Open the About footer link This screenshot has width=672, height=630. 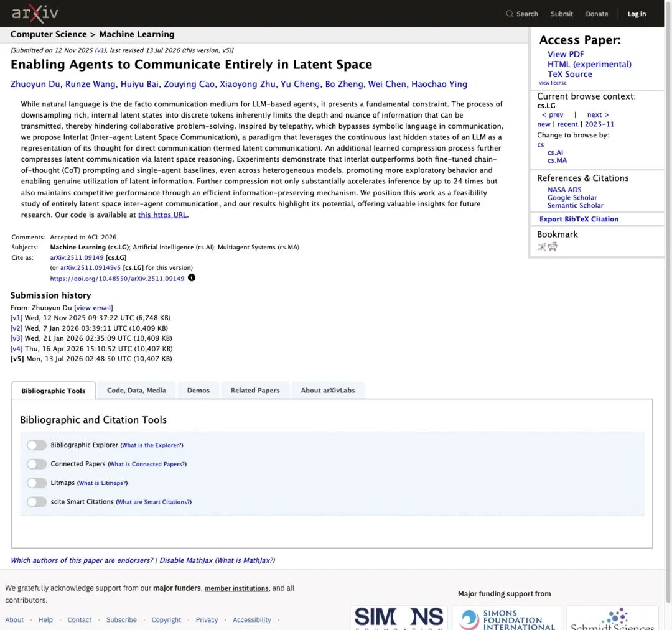click(x=14, y=619)
